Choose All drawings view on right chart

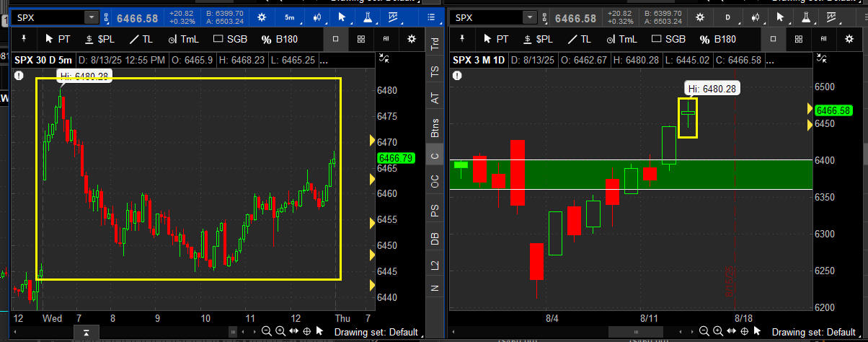825,39
